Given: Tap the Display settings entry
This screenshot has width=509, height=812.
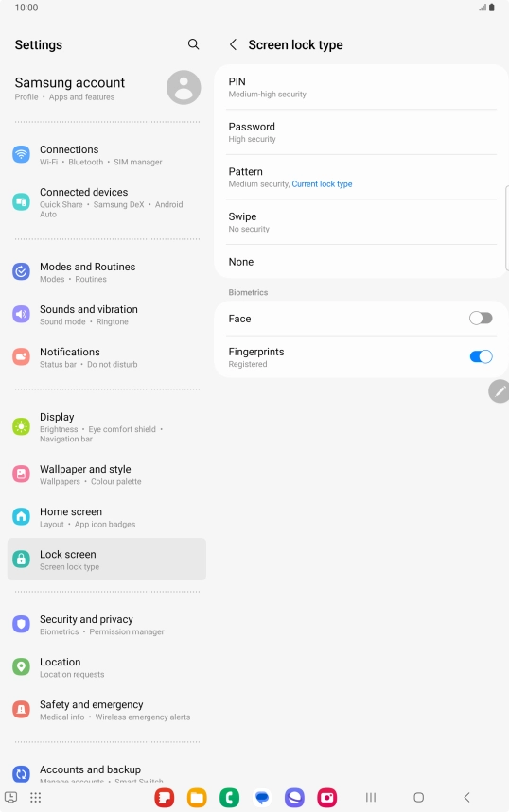Looking at the screenshot, I should [107, 427].
